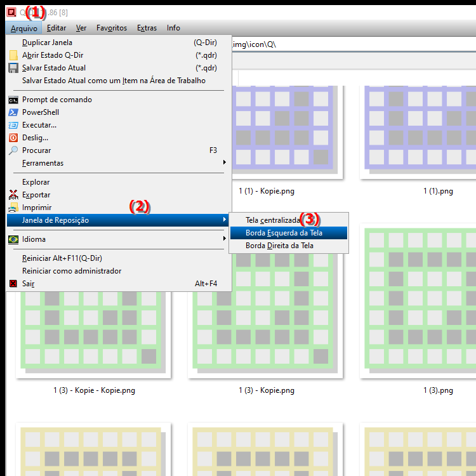Choose Tela centralizada from submenu

(272, 220)
